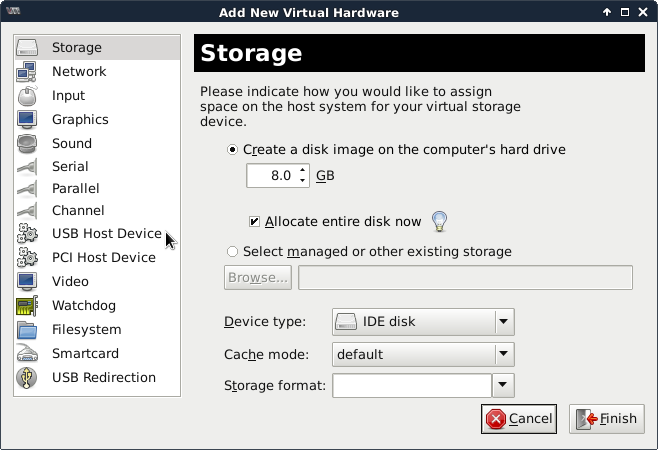Click the lightbulb hint icon
This screenshot has height=450, width=658.
[x=438, y=221]
